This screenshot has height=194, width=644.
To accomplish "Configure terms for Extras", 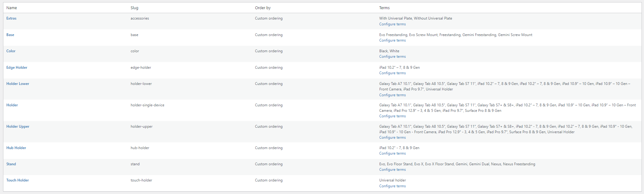I will [x=392, y=24].
